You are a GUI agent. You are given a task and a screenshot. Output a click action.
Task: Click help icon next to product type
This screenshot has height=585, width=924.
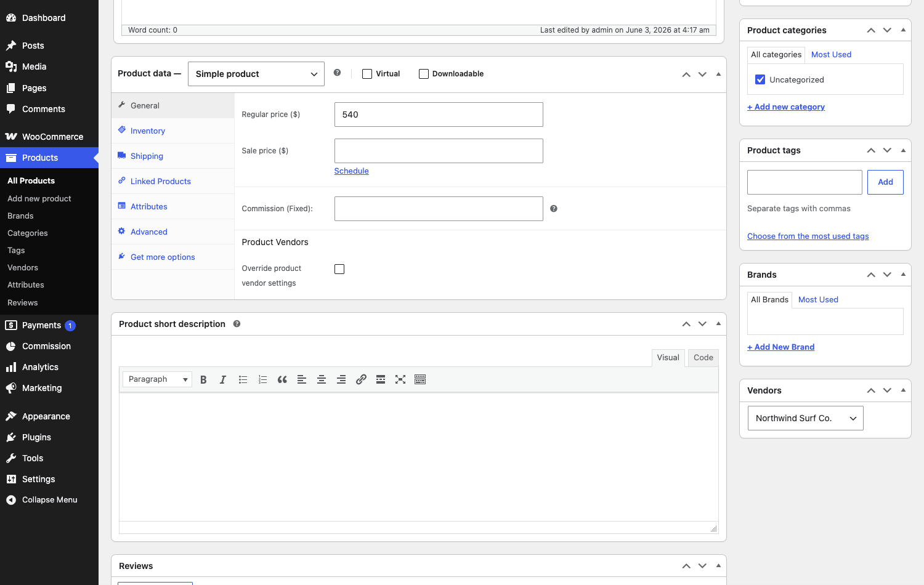(337, 73)
